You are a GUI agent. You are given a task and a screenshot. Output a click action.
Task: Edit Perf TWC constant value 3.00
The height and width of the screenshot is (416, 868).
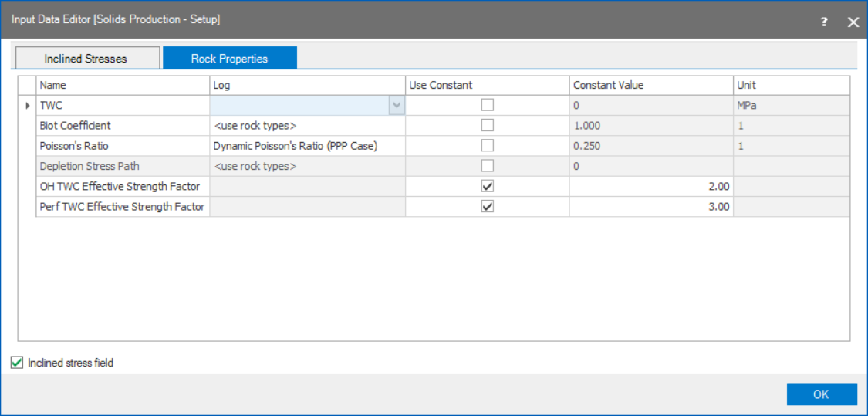click(x=650, y=206)
